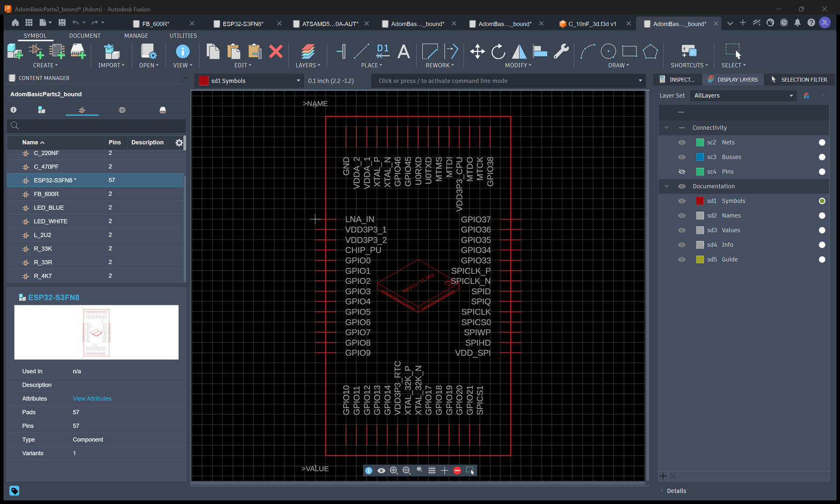Hide the sc3 Busses layer
This screenshot has height=504, width=840.
pos(681,157)
